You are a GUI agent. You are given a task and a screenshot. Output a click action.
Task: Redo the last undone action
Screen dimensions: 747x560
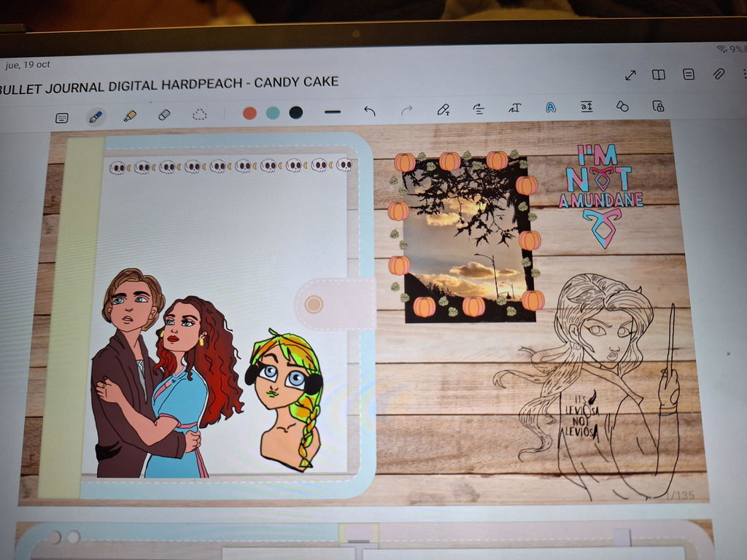coord(406,111)
